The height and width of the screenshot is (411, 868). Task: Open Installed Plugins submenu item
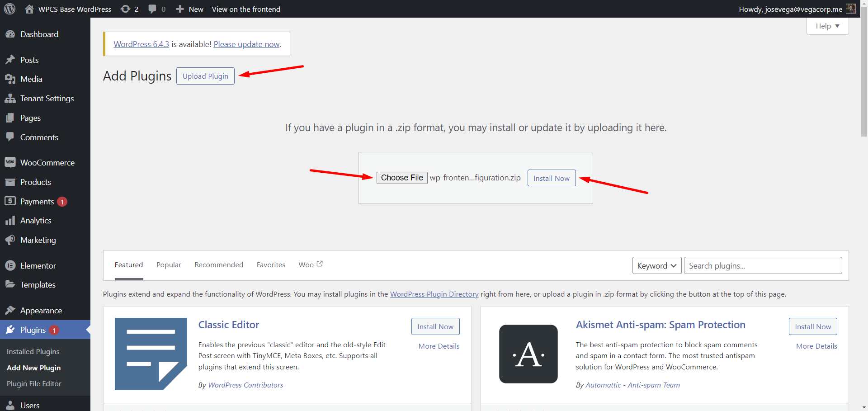click(x=33, y=351)
